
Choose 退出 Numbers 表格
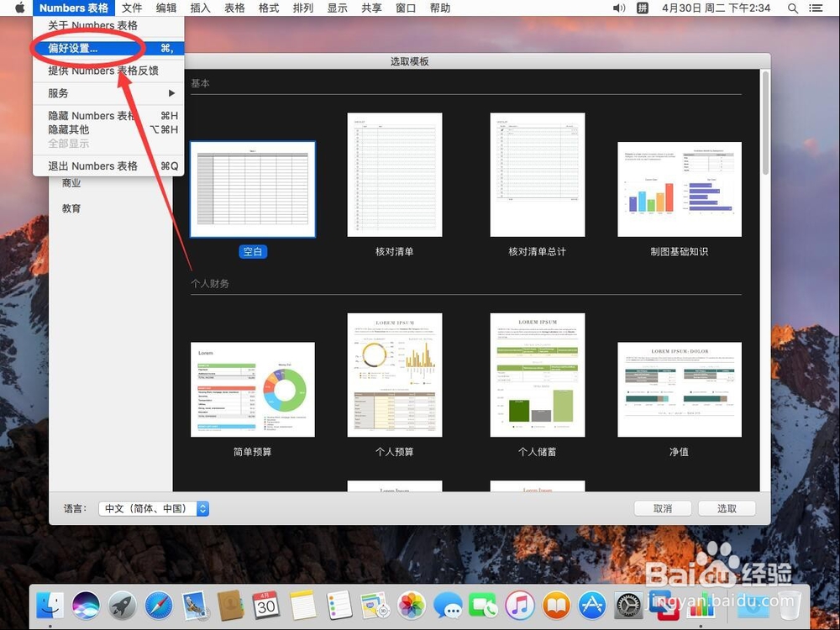(x=108, y=166)
